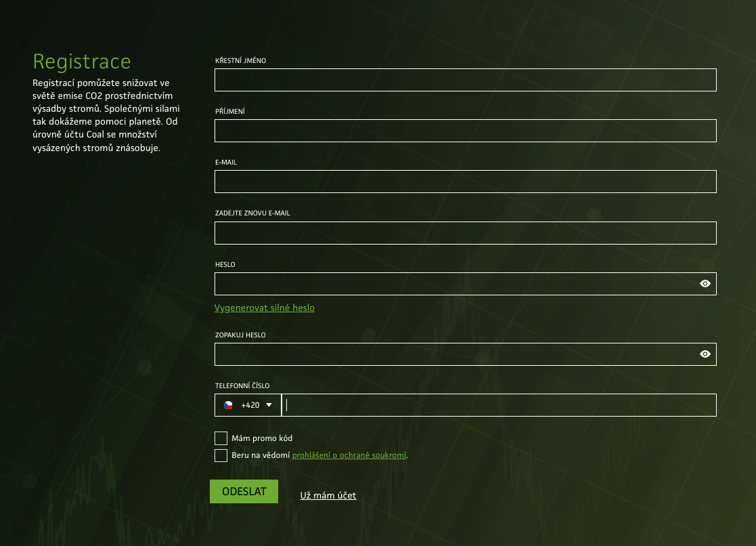Focus the KŘESTNÍ JMÉNO input field

pos(465,80)
